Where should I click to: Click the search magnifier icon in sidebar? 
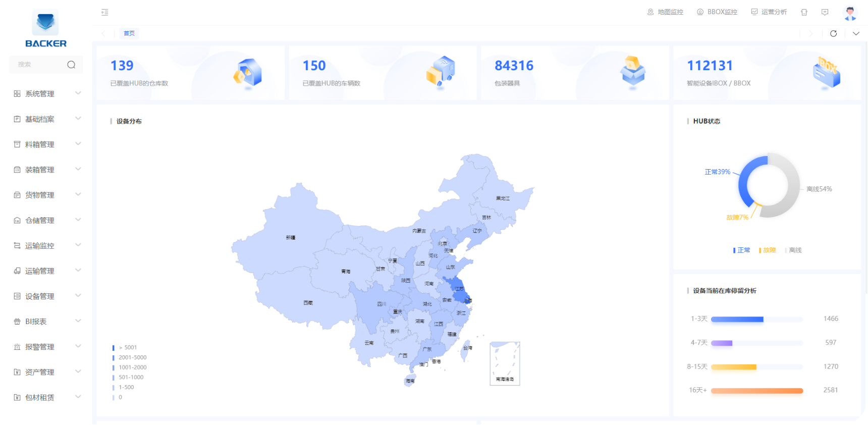tap(71, 65)
